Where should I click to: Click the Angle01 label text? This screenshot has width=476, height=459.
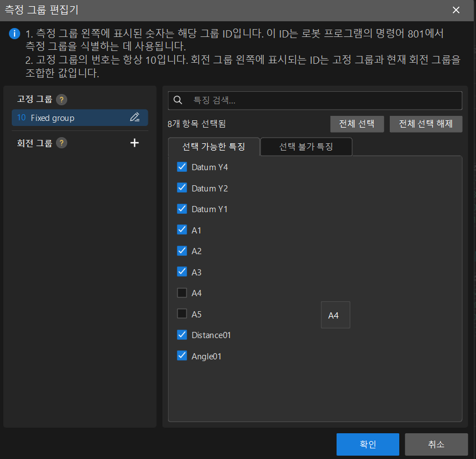tap(207, 357)
